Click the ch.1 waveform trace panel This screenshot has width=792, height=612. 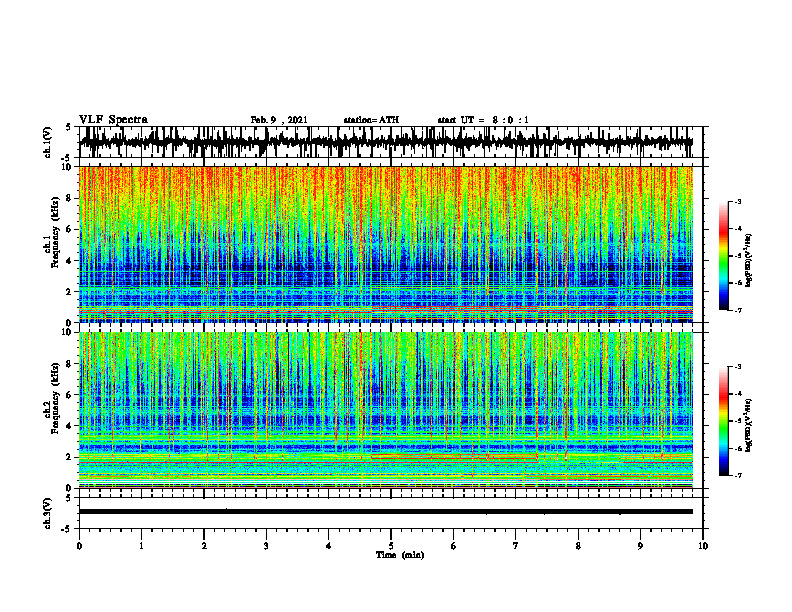point(391,142)
